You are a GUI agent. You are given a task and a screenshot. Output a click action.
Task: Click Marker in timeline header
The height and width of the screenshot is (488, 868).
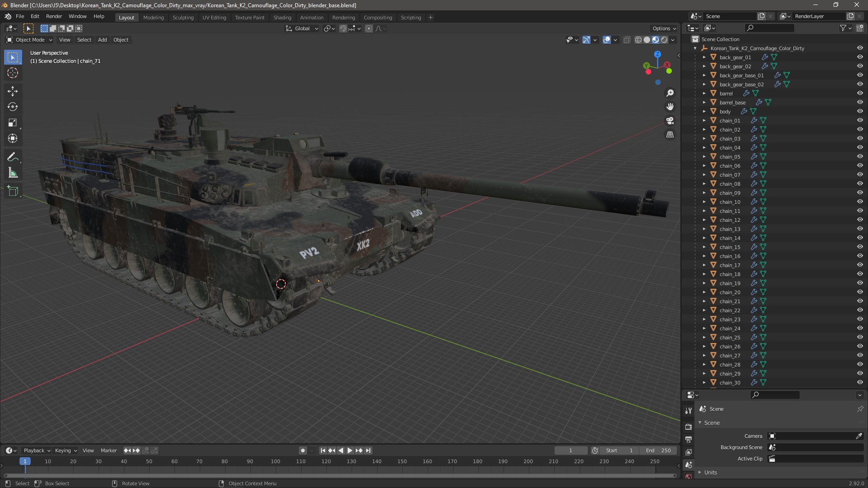(108, 450)
